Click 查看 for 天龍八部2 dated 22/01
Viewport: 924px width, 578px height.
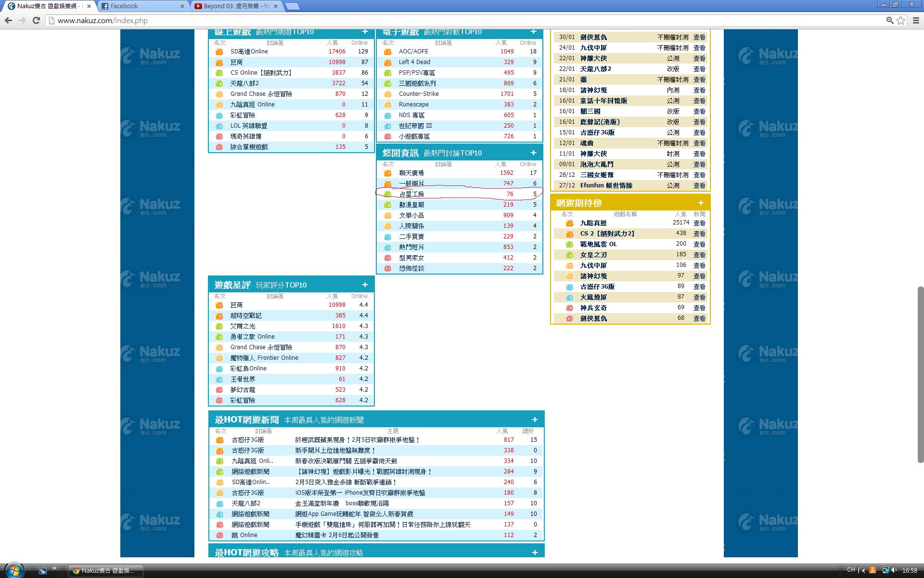click(x=699, y=69)
